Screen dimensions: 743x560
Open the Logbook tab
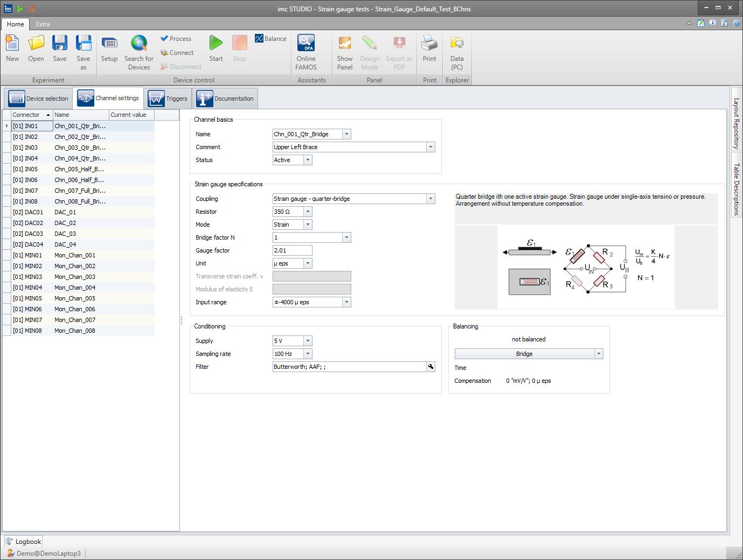(x=23, y=541)
